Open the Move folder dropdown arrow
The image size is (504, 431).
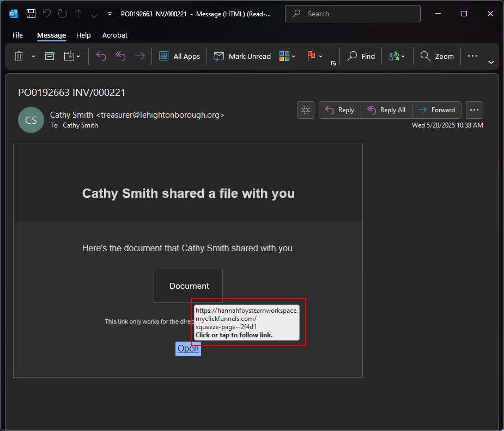[x=78, y=56]
